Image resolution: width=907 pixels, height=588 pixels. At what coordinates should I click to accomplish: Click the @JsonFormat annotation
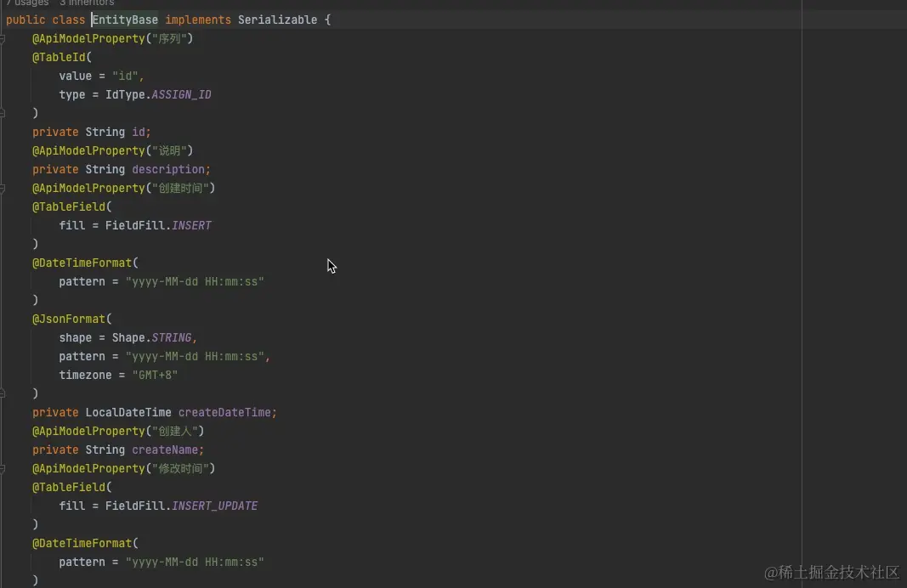coord(69,319)
